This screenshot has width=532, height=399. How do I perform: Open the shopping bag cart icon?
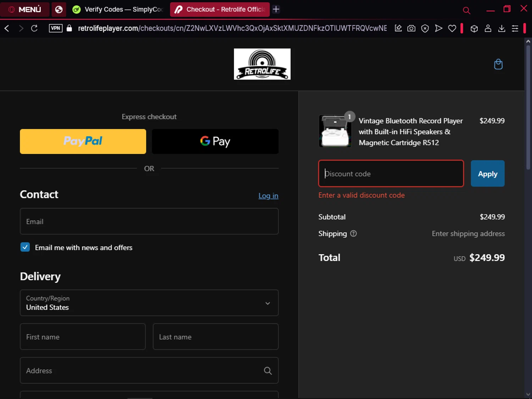point(498,64)
